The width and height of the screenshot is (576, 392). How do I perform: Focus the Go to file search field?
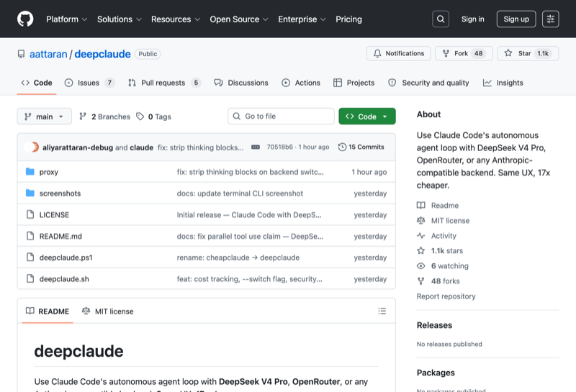(x=281, y=117)
